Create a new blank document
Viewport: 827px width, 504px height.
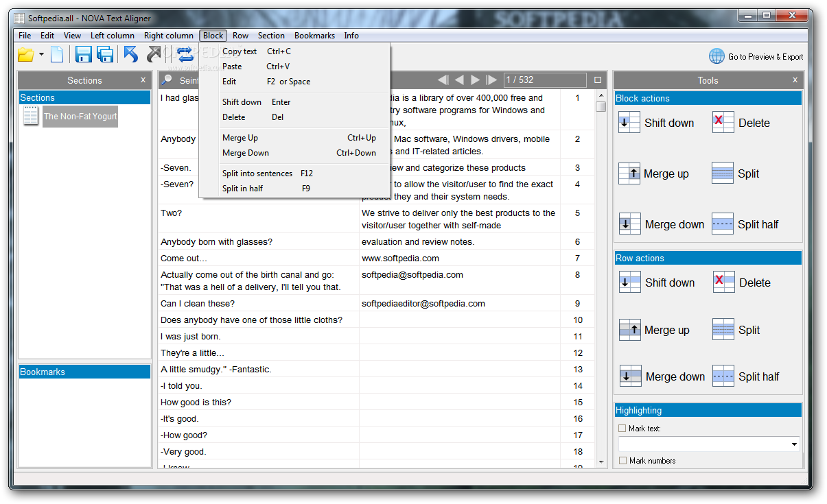57,55
